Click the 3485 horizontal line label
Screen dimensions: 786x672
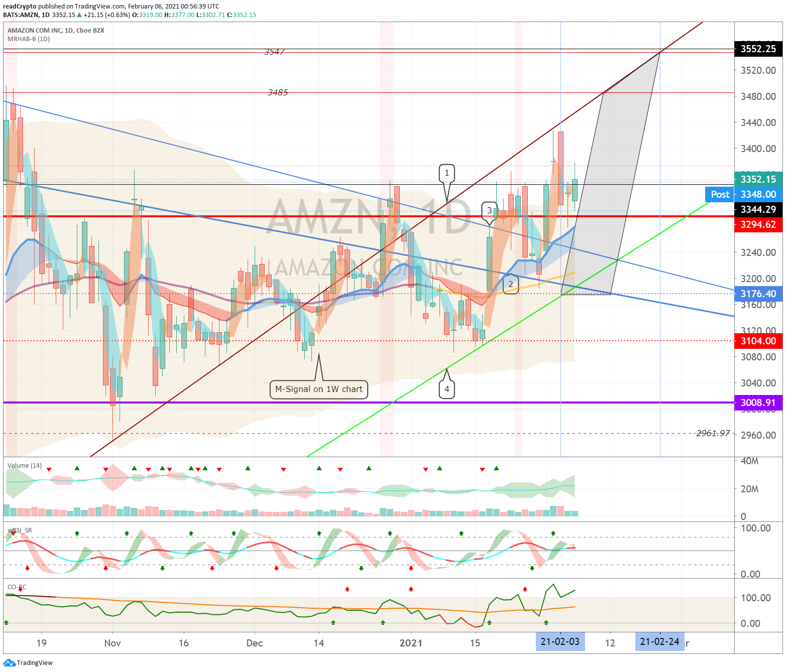click(x=278, y=92)
